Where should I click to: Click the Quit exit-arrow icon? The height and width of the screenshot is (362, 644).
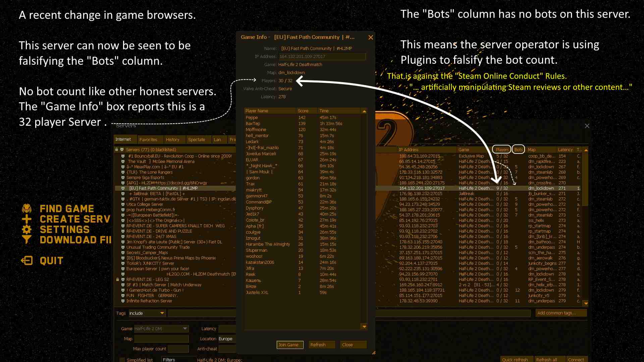pyautogui.click(x=27, y=261)
